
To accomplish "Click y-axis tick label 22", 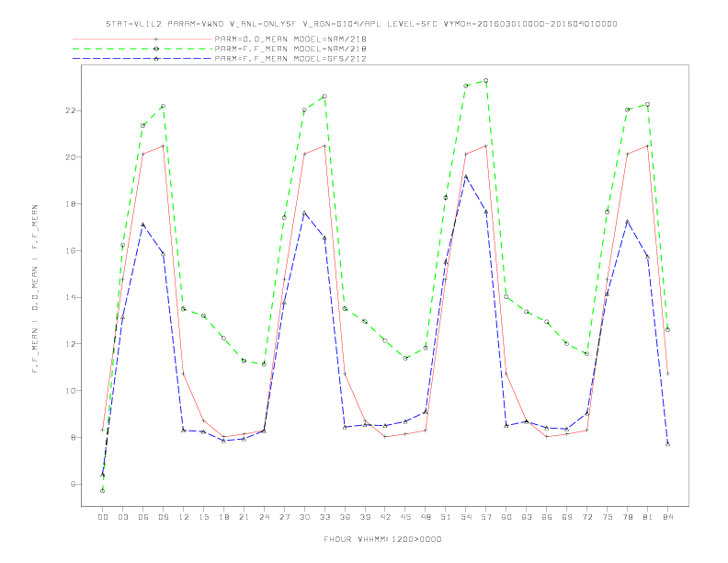I will click(71, 110).
